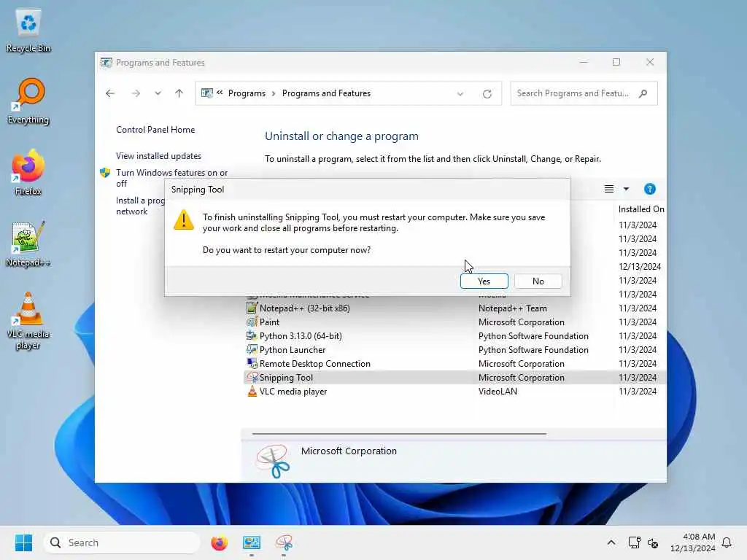Confirm restart by clicking Yes

[x=484, y=281]
